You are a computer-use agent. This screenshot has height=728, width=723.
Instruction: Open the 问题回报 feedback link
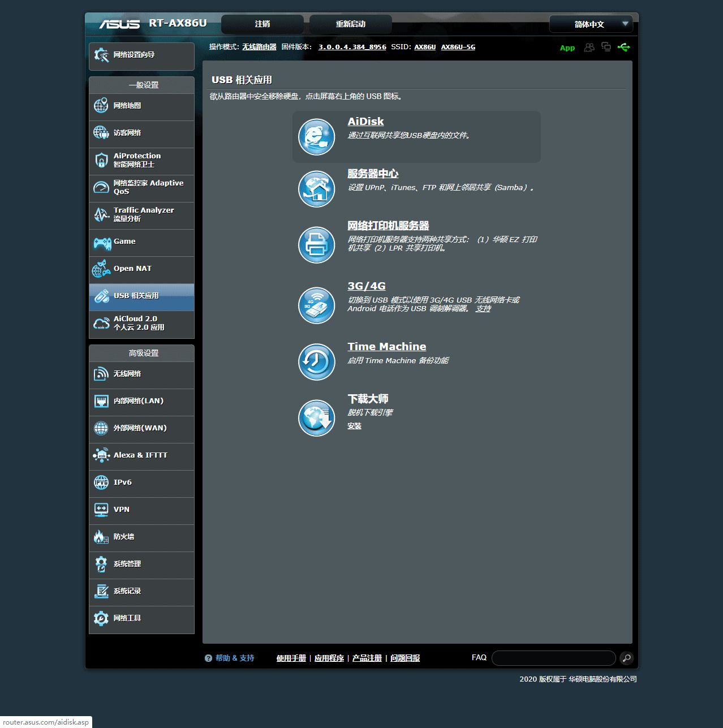pyautogui.click(x=405, y=658)
